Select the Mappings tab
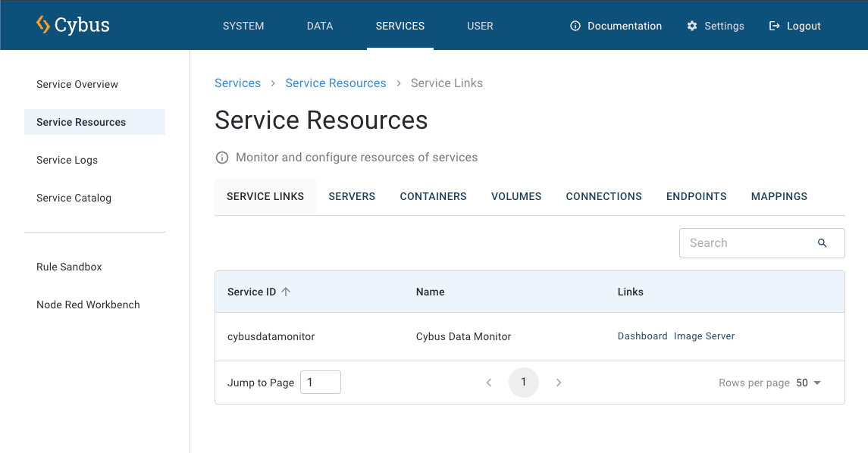868x453 pixels. tap(779, 196)
